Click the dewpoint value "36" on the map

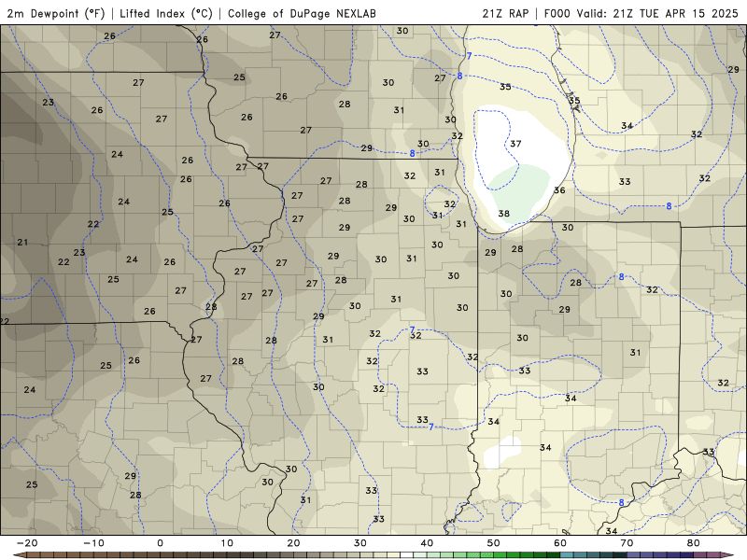click(559, 190)
